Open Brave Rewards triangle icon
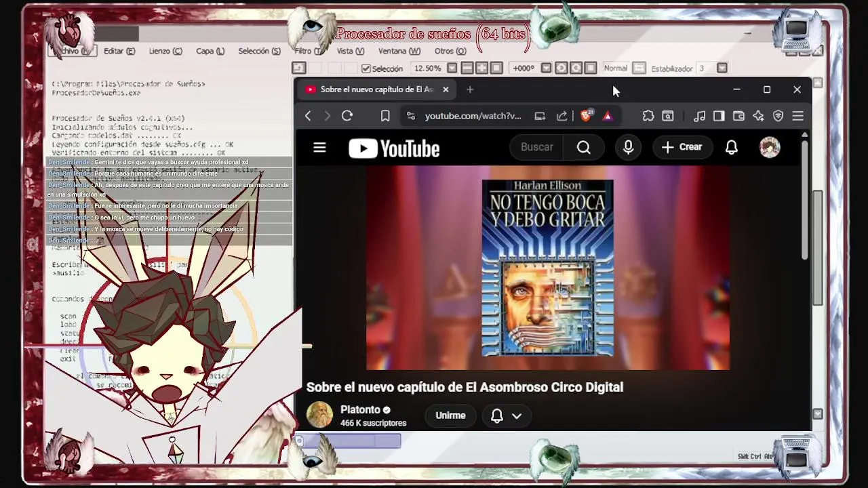 coord(608,116)
